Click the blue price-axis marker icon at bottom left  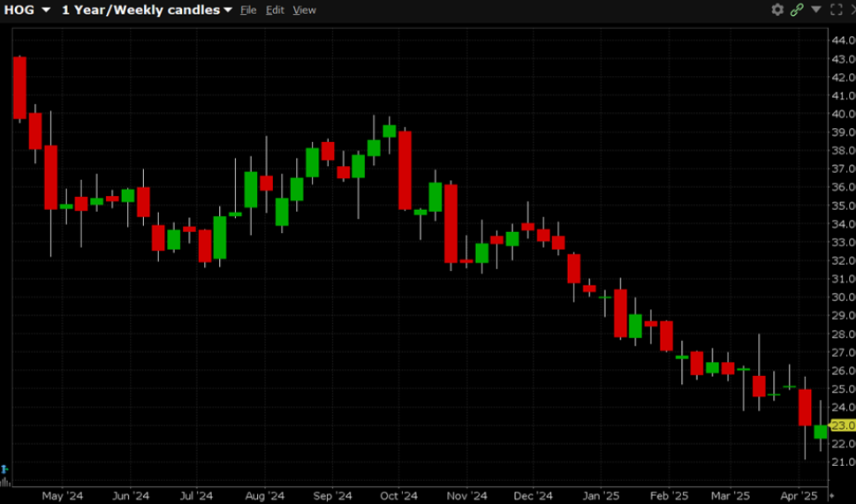(x=4, y=469)
